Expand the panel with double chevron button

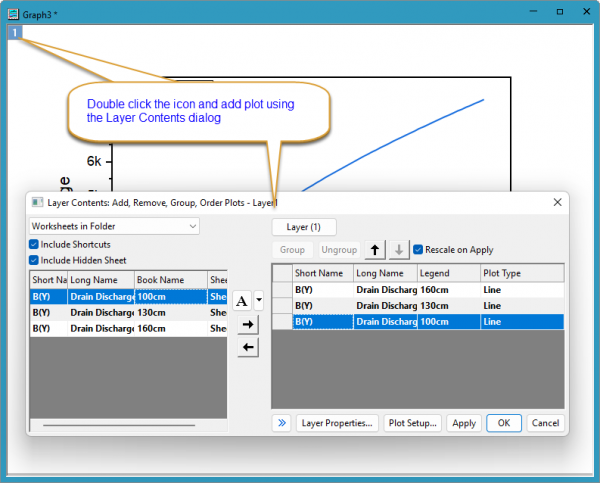pyautogui.click(x=282, y=423)
